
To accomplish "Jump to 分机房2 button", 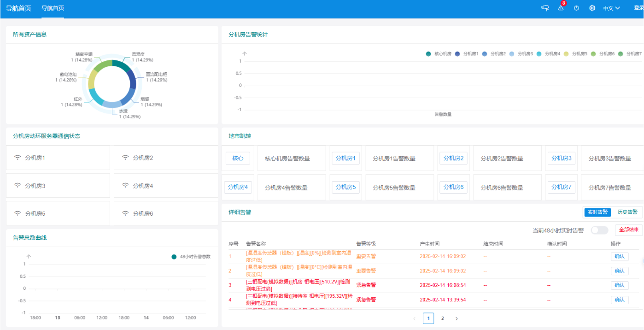I will coord(453,158).
